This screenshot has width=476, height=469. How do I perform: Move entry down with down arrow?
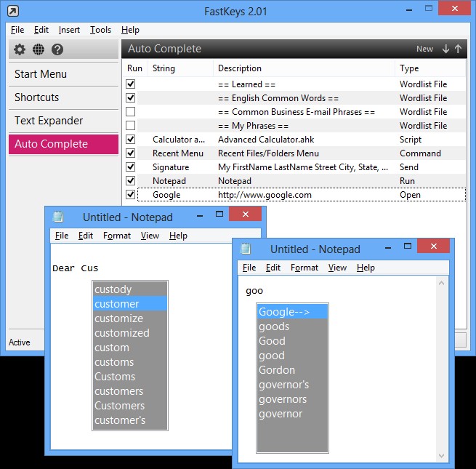point(445,49)
